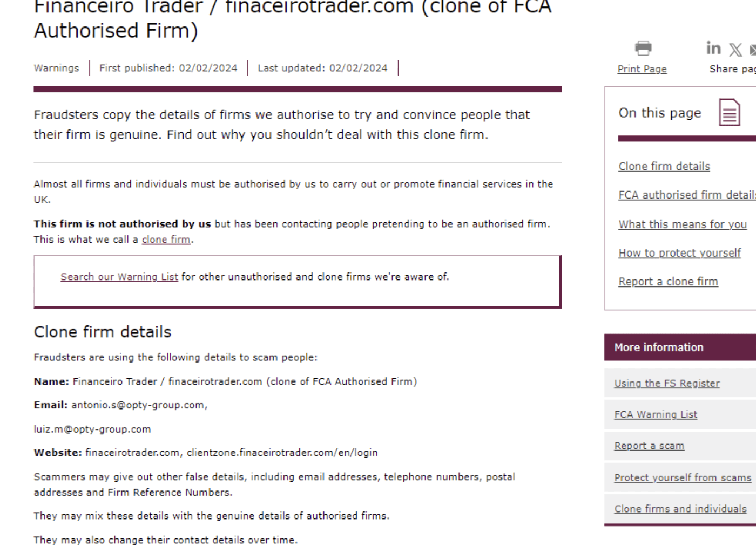Go to How to protect yourself
The image size is (756, 546).
[x=679, y=252]
